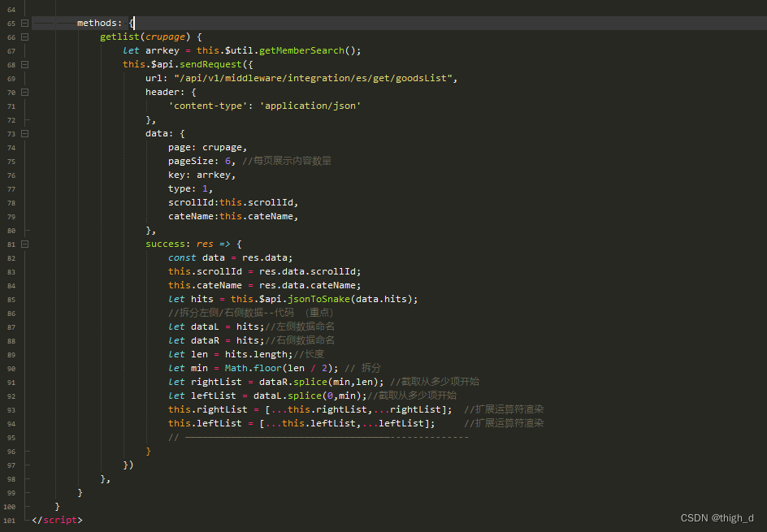Collapse the success callback fold on line 81
The width and height of the screenshot is (767, 532).
24,244
